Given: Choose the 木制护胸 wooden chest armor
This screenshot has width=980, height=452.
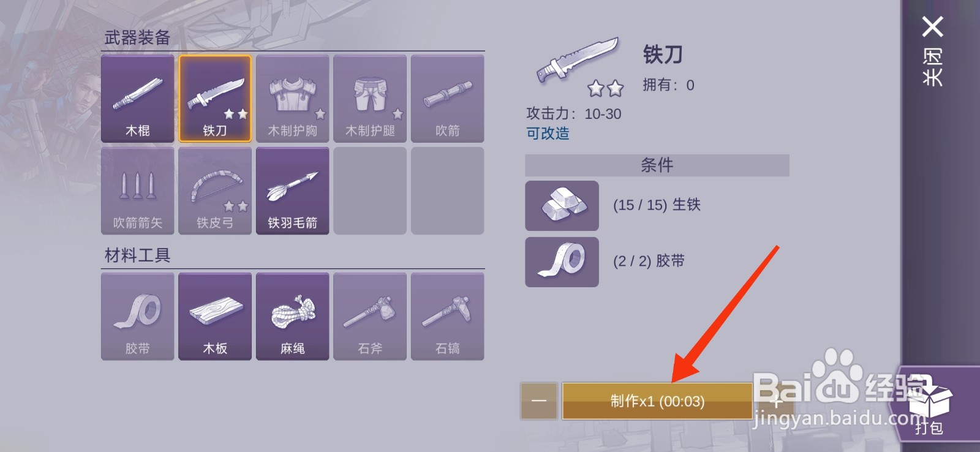Looking at the screenshot, I should coord(292,99).
